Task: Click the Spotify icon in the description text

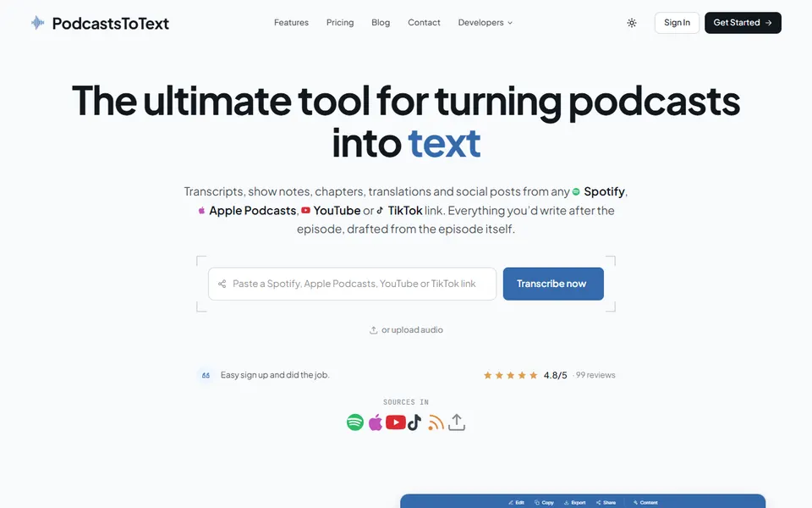Action: (576, 192)
